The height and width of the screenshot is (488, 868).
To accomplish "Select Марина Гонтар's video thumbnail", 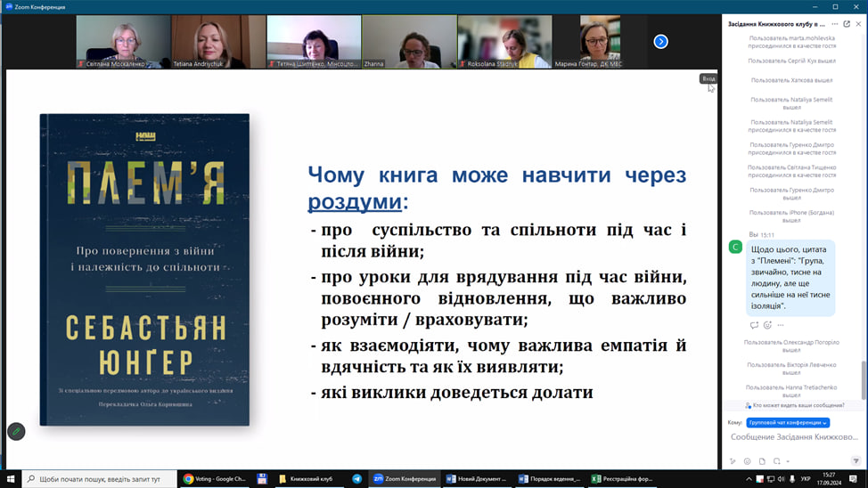I will click(x=600, y=42).
